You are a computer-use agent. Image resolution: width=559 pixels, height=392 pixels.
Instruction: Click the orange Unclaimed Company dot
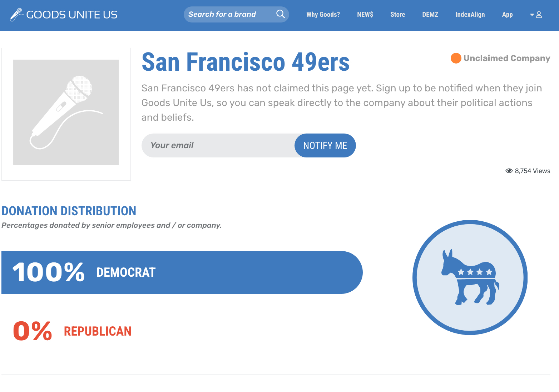tap(456, 58)
